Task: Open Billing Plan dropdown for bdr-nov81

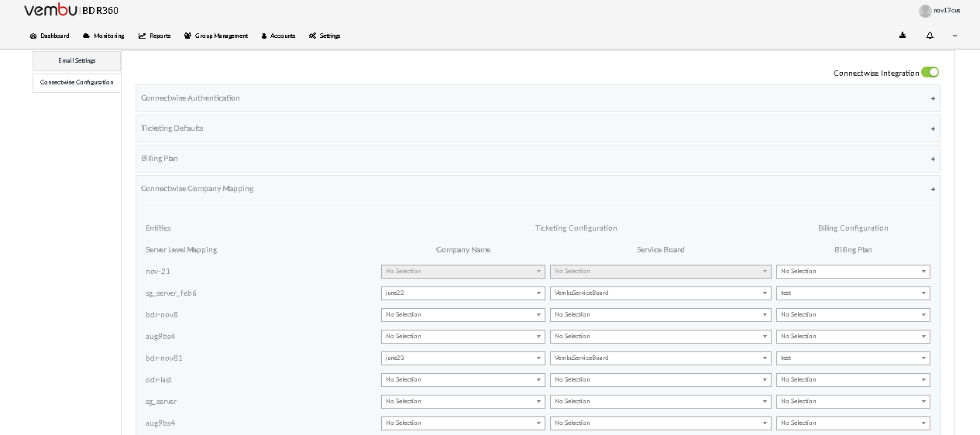Action: [853, 358]
